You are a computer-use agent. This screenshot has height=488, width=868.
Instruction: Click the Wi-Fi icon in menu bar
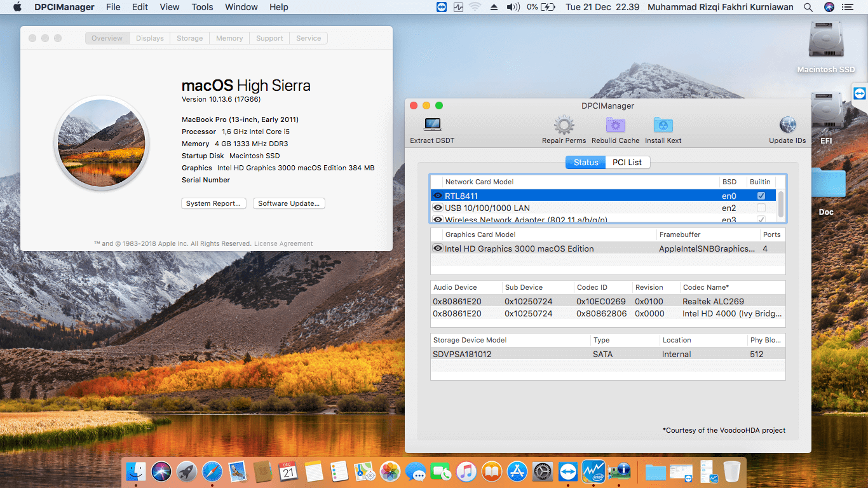pyautogui.click(x=475, y=7)
